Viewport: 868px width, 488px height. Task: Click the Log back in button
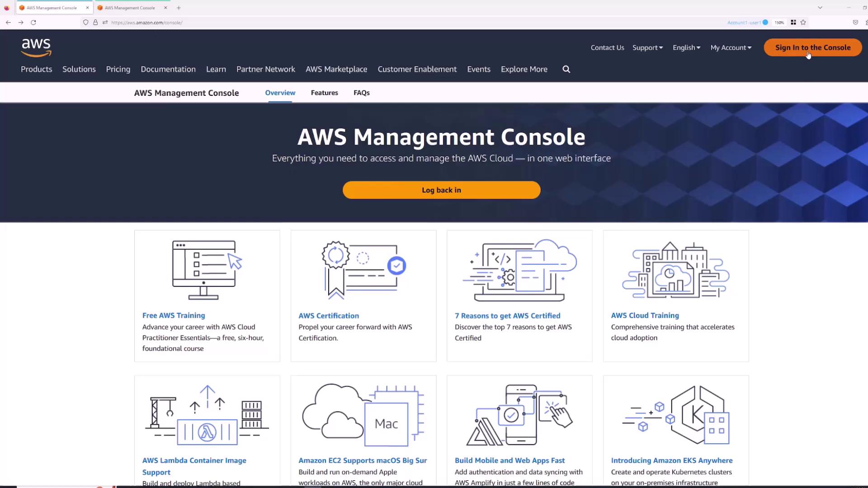tap(441, 190)
